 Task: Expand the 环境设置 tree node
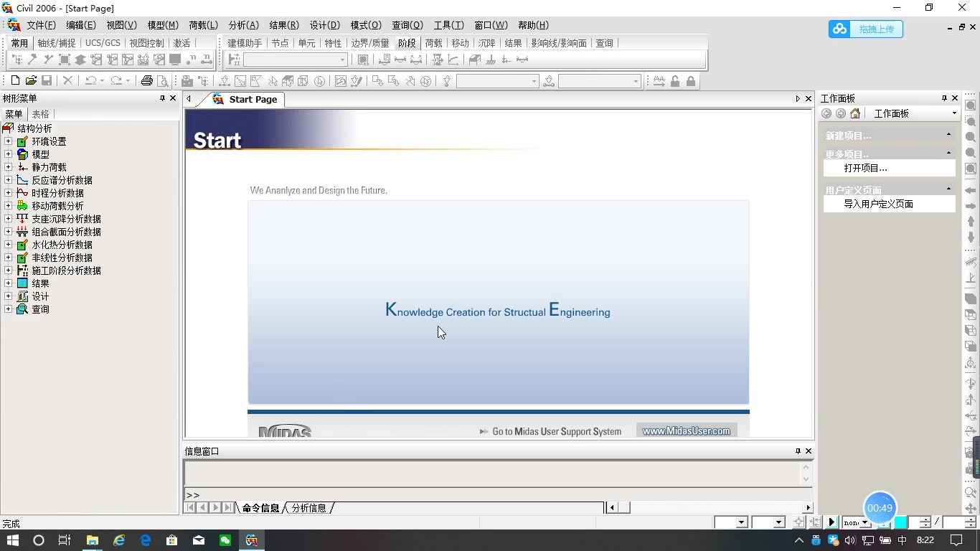tap(9, 141)
